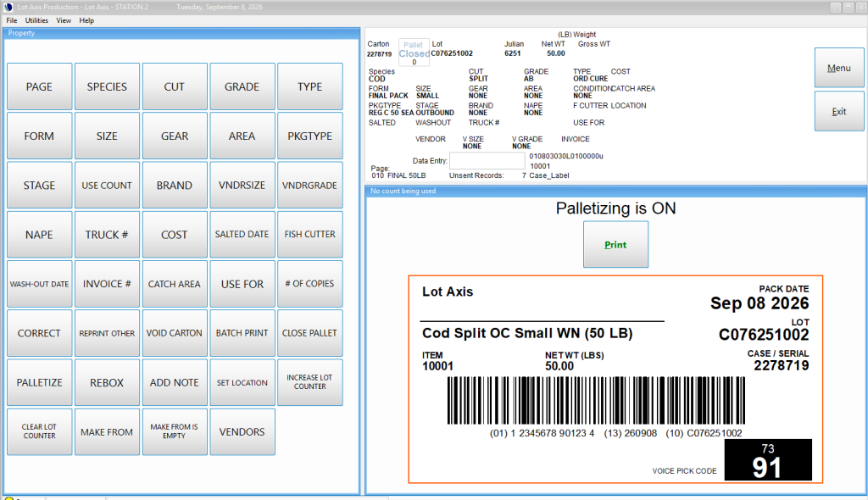868x500 pixels.
Task: Select the TYPE button
Action: click(x=310, y=86)
